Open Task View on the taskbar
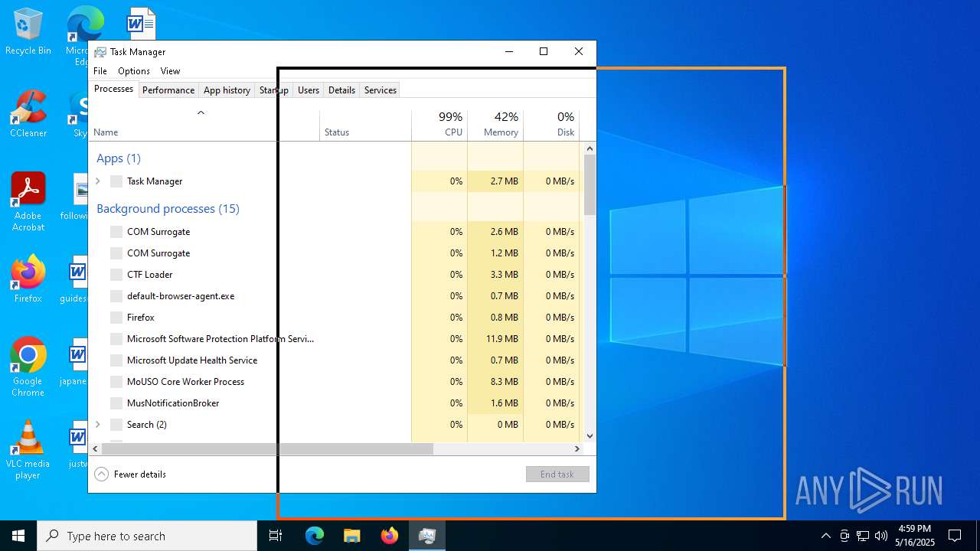The height and width of the screenshot is (551, 980). coord(276,536)
